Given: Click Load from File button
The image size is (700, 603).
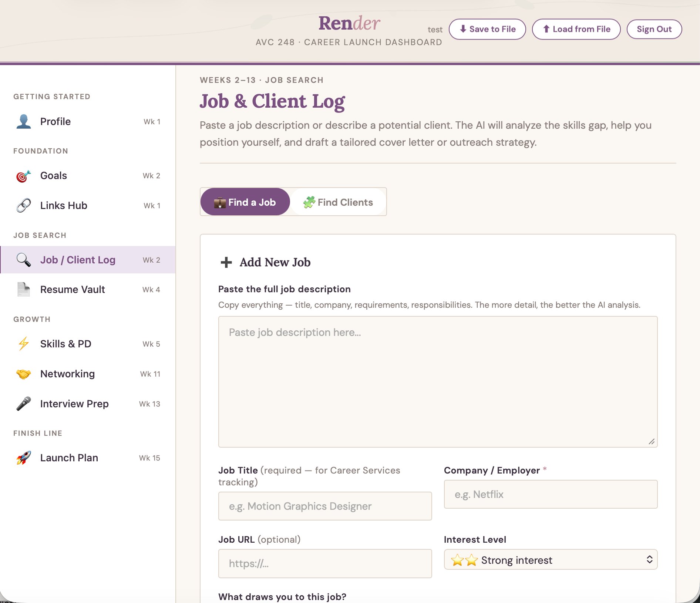Looking at the screenshot, I should point(576,29).
